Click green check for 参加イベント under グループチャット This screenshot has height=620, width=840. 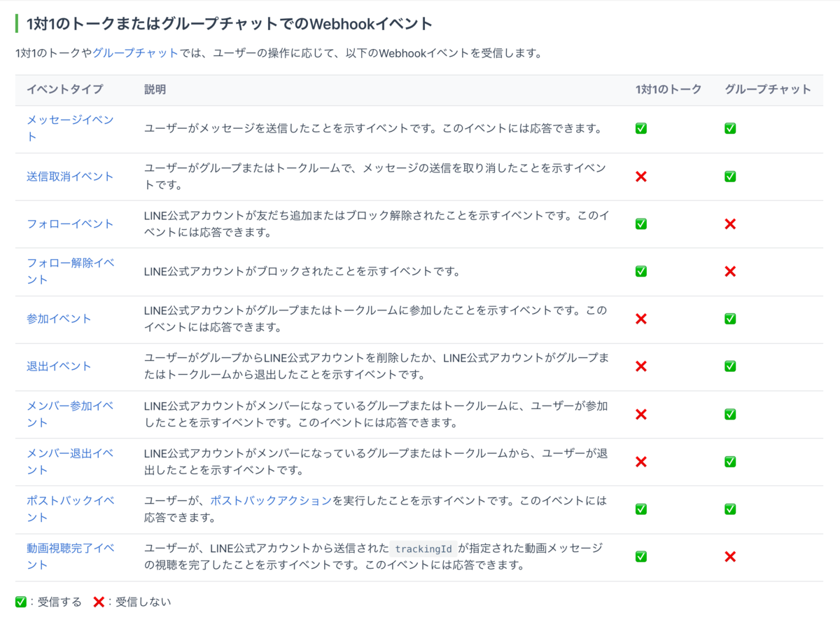pos(730,319)
